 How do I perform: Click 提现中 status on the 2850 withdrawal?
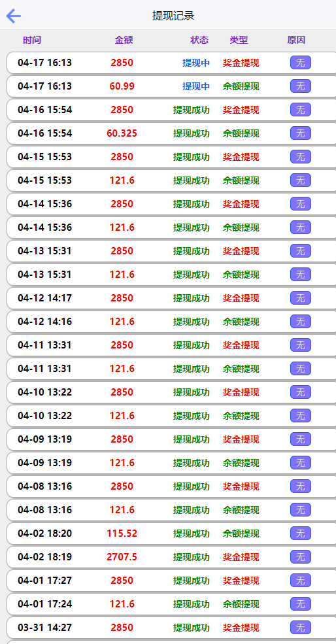pyautogui.click(x=196, y=63)
